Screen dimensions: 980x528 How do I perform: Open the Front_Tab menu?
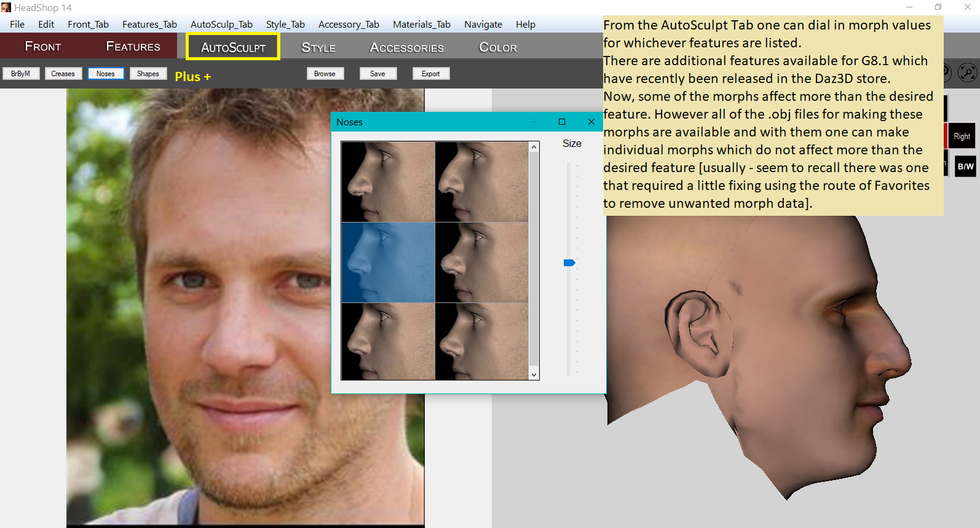pyautogui.click(x=88, y=24)
